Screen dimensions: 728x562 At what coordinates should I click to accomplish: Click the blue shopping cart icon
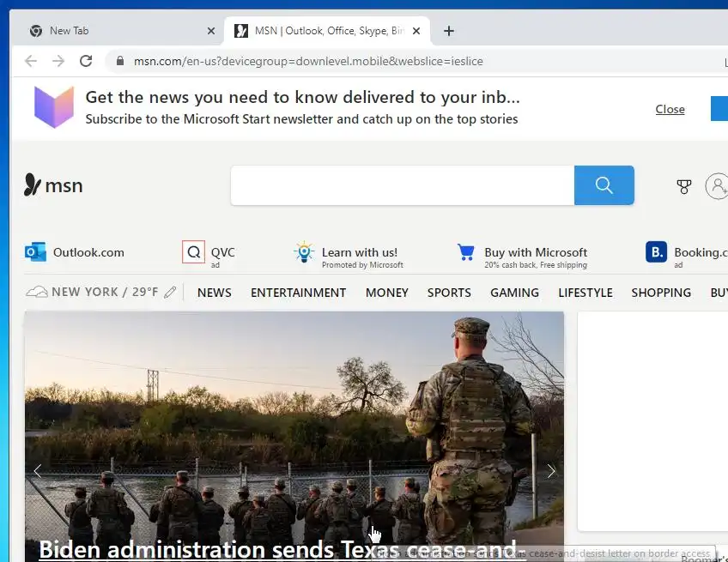click(465, 252)
